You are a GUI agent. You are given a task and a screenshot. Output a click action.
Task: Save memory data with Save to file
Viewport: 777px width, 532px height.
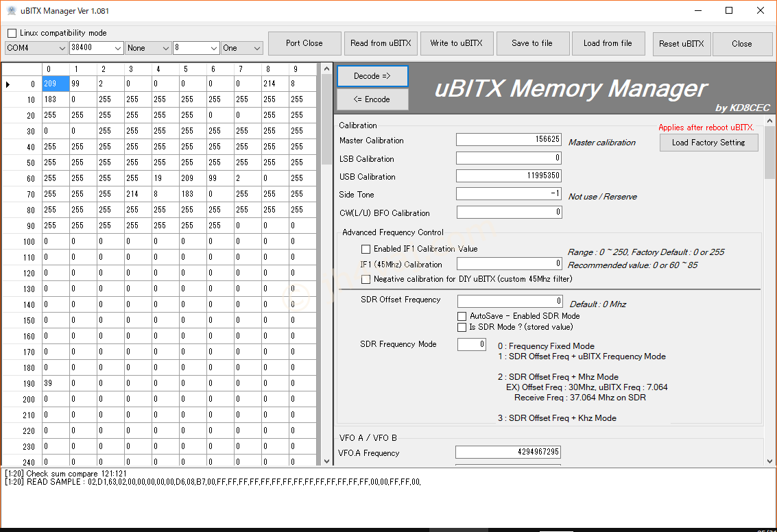click(532, 44)
